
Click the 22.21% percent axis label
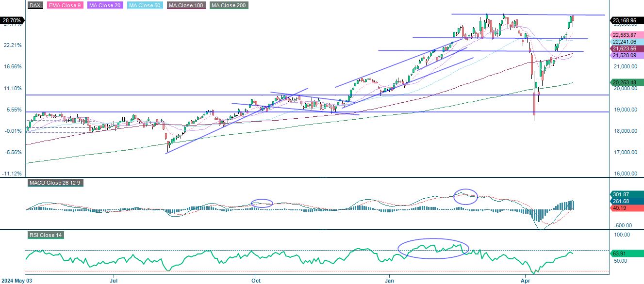13,46
